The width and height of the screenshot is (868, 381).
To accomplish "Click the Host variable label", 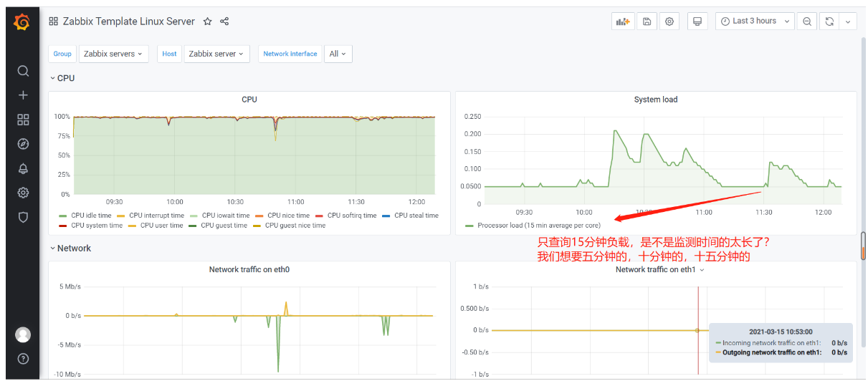I will pyautogui.click(x=169, y=54).
